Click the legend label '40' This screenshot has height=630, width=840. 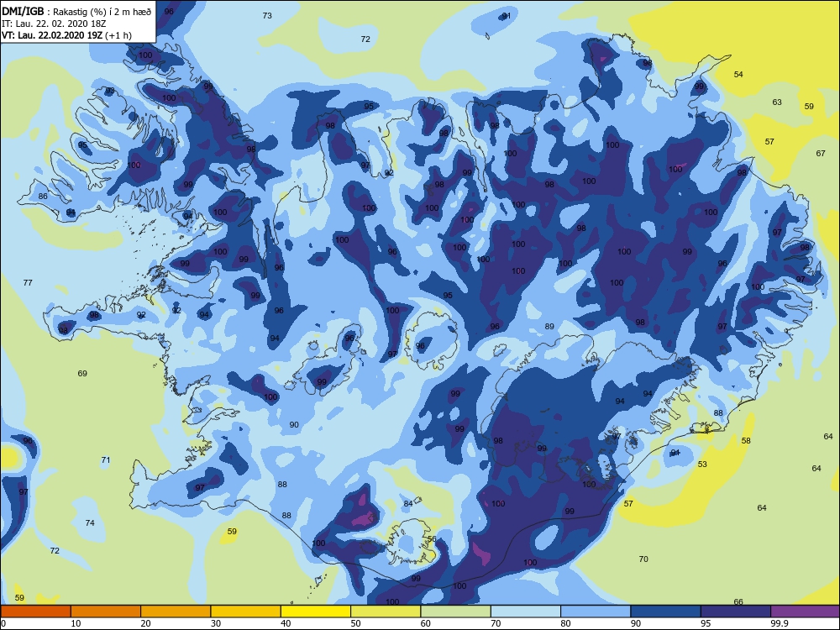point(286,623)
